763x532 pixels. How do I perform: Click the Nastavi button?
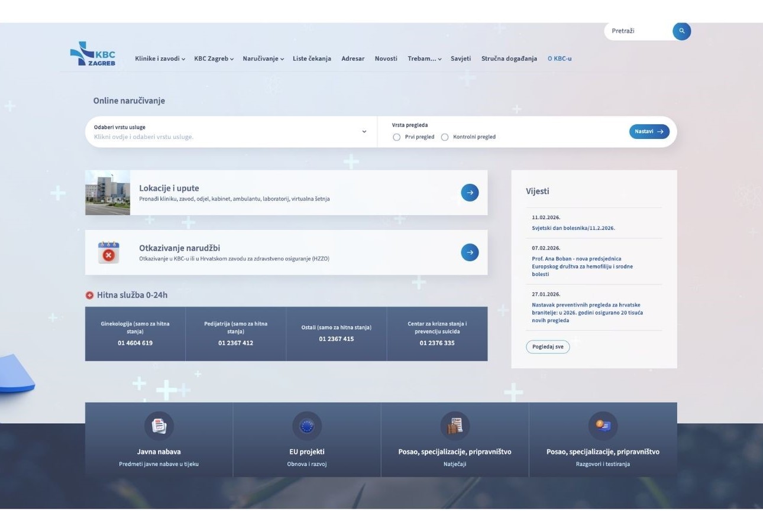[649, 131]
